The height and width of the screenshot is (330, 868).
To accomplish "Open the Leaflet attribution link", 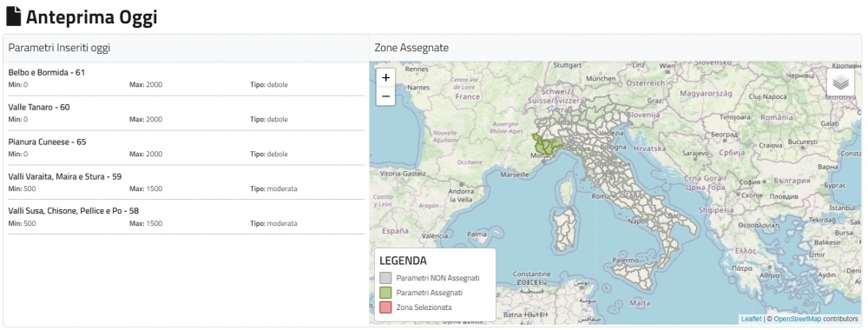I will tap(751, 319).
